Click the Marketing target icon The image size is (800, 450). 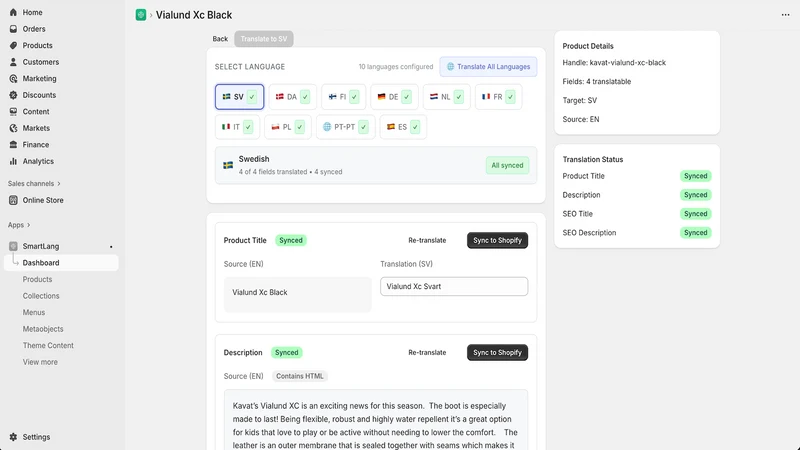[13, 79]
